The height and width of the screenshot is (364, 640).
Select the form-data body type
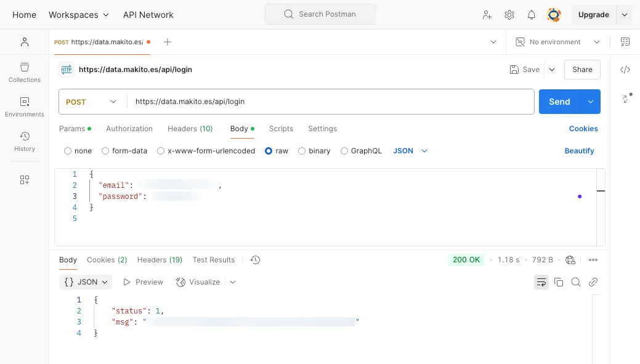tap(105, 150)
